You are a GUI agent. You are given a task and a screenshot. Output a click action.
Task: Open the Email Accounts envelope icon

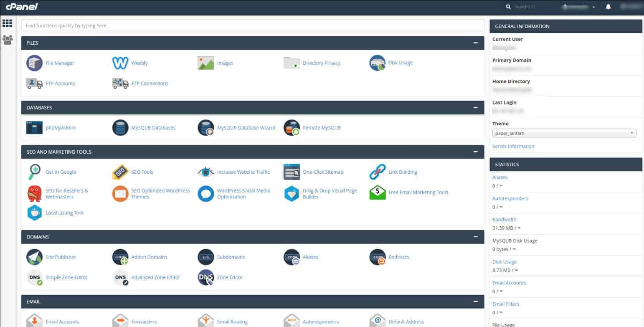click(x=34, y=321)
